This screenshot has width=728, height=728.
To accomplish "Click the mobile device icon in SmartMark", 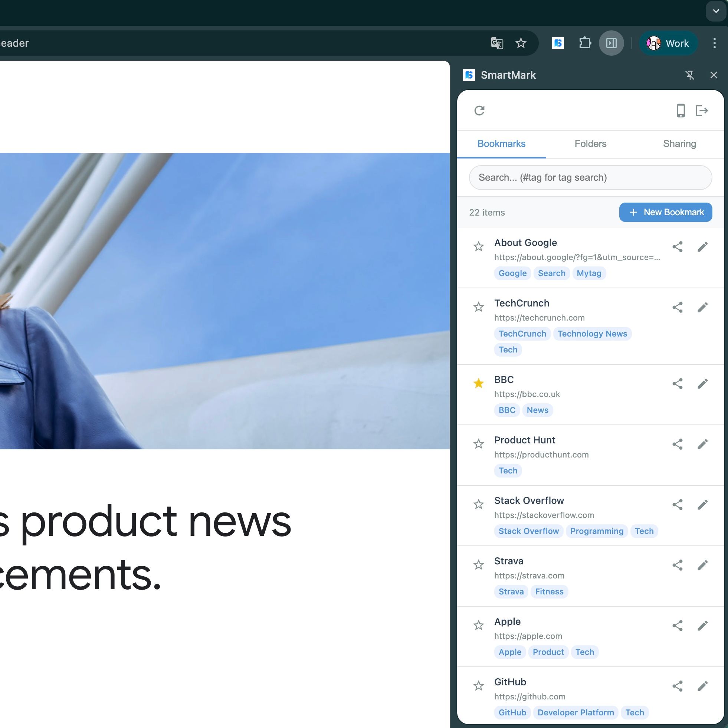I will (681, 111).
